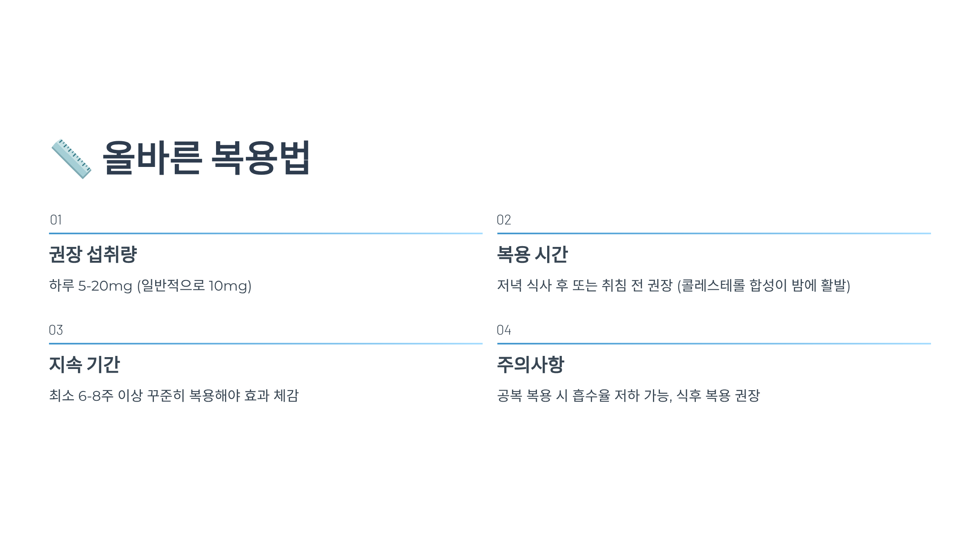
Task: Select the heading 지속 기간
Action: [85, 364]
